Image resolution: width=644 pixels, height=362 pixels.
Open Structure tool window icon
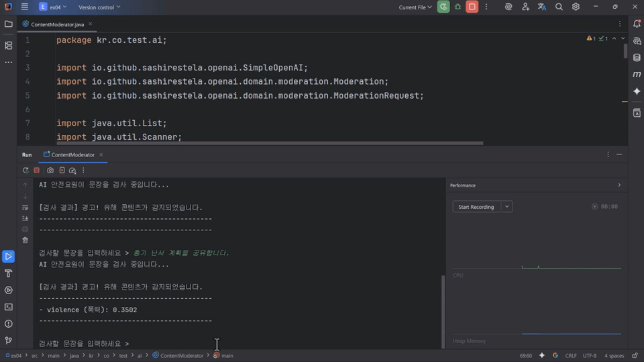coord(8,45)
